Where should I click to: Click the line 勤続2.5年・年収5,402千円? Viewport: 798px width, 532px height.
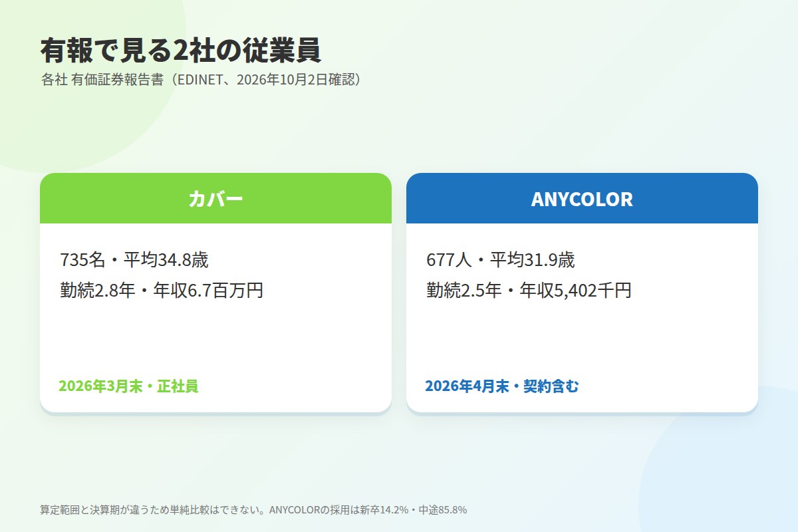(529, 290)
